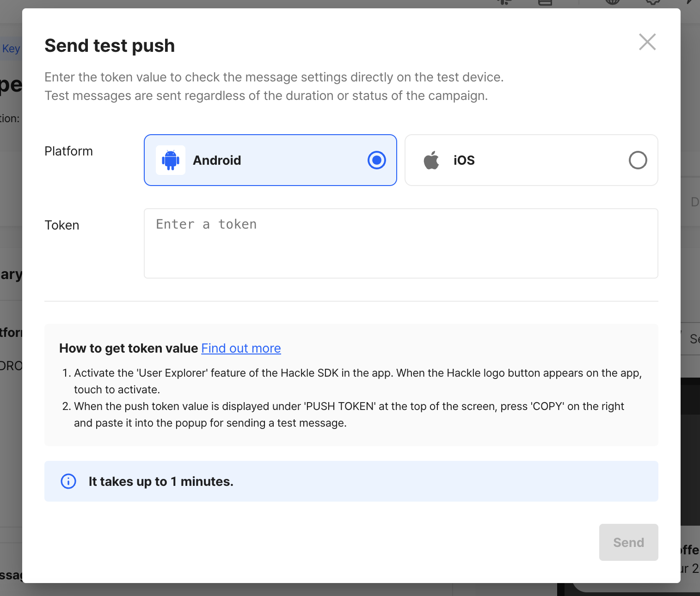Open the Find out more link
This screenshot has width=700, height=596.
[x=241, y=348]
